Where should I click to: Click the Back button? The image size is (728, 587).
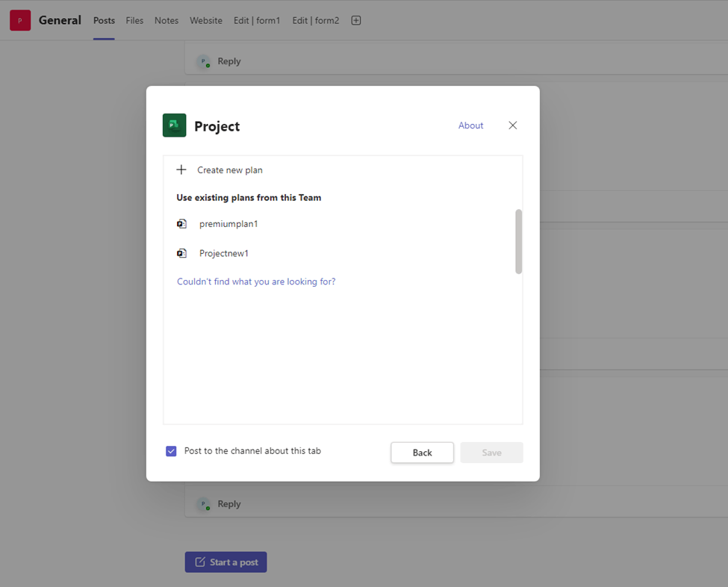[422, 453]
